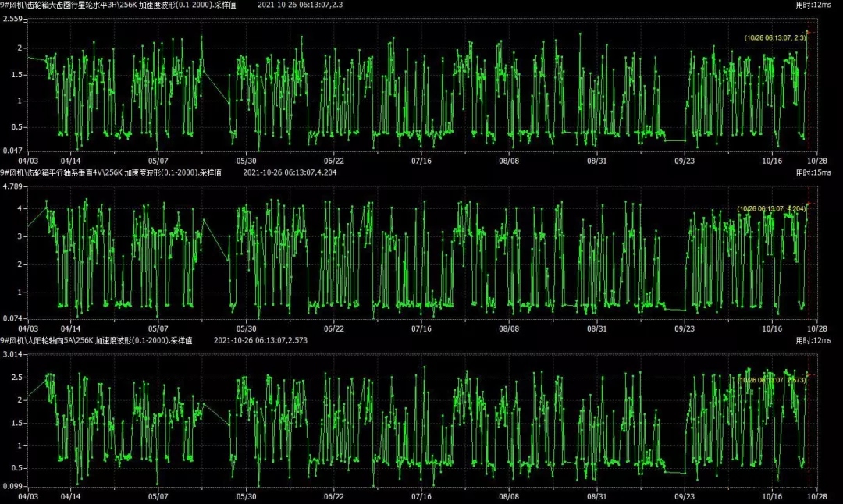Click the 4.789 maximum on middle chart y-axis
This screenshot has width=843, height=504.
13,186
